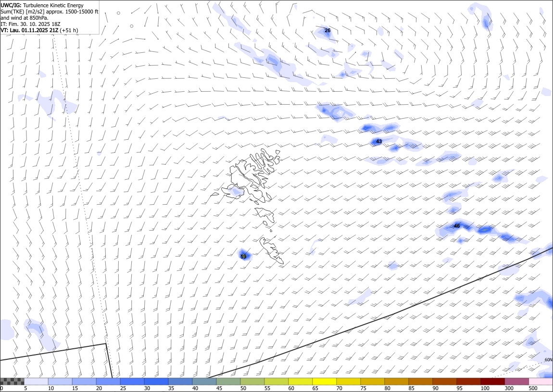This screenshot has width=553, height=392.
Task: Select the 75–80 gold-orange legend swatch
Action: (x=372, y=381)
